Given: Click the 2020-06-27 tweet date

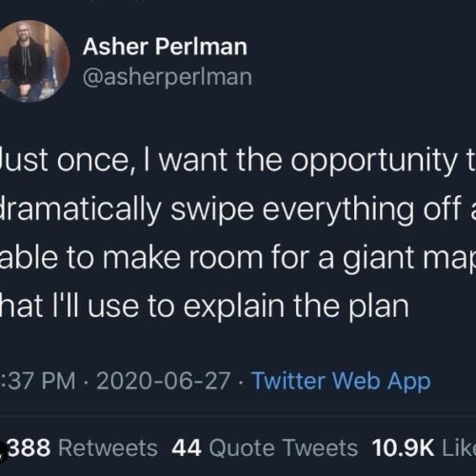Looking at the screenshot, I should click(164, 381).
